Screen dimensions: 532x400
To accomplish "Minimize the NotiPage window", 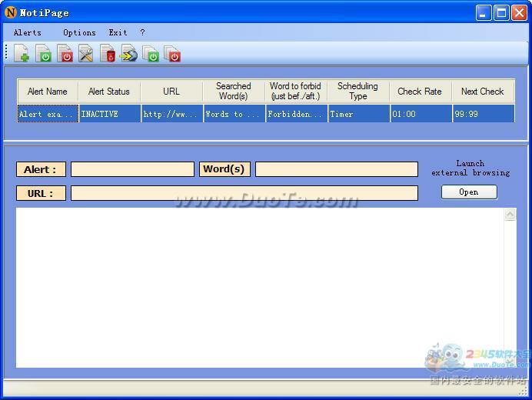I will (483, 13).
